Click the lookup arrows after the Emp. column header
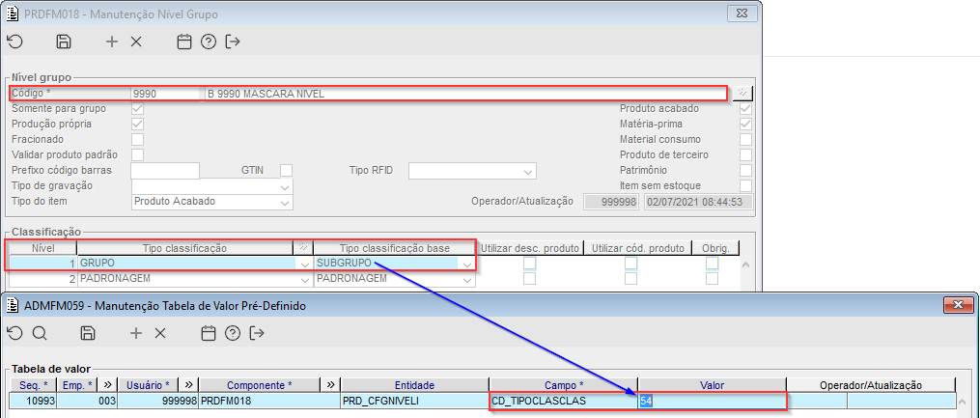 pyautogui.click(x=107, y=384)
